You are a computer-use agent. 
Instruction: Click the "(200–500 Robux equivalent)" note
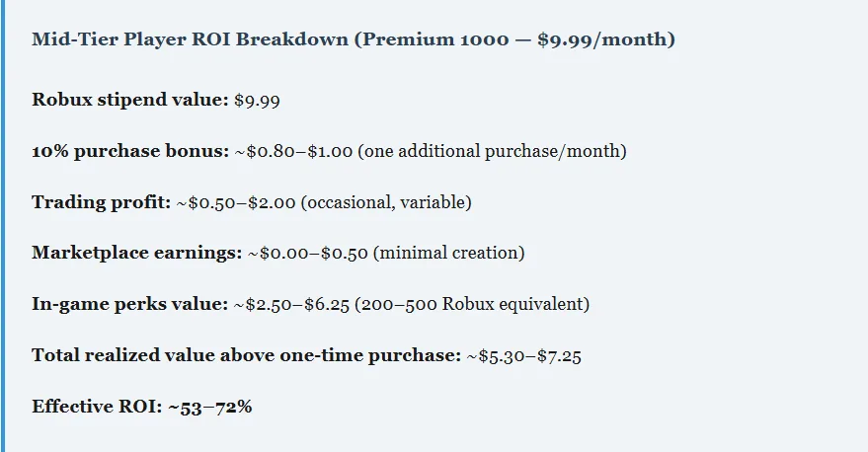coord(474,304)
